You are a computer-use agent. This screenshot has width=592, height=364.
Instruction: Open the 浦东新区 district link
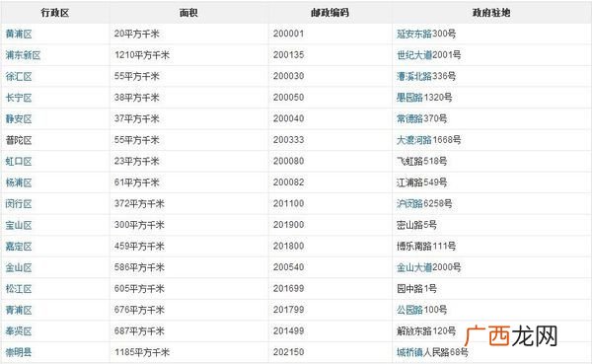pyautogui.click(x=23, y=55)
